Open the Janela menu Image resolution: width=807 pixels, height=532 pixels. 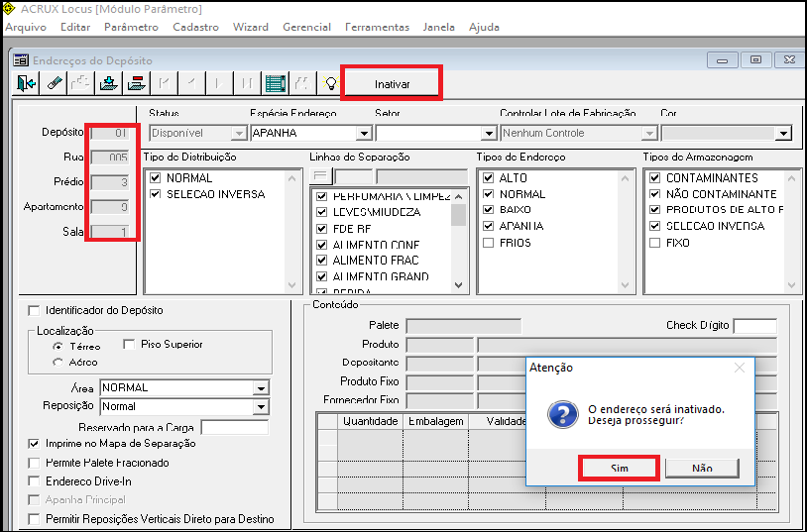[x=439, y=28]
